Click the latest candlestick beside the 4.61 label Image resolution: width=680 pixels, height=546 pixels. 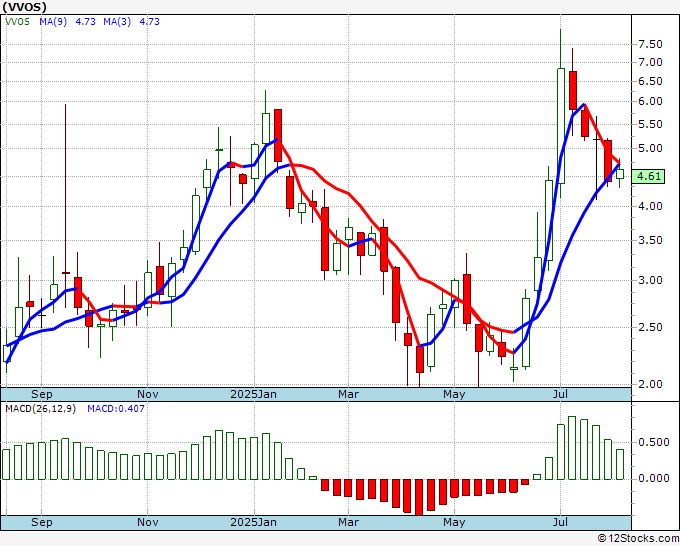tap(620, 173)
